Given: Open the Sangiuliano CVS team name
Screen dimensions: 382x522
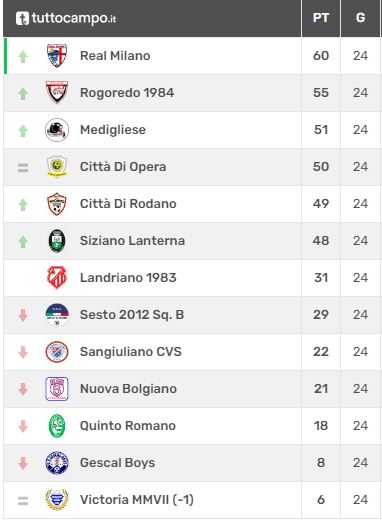Looking at the screenshot, I should pos(131,352).
